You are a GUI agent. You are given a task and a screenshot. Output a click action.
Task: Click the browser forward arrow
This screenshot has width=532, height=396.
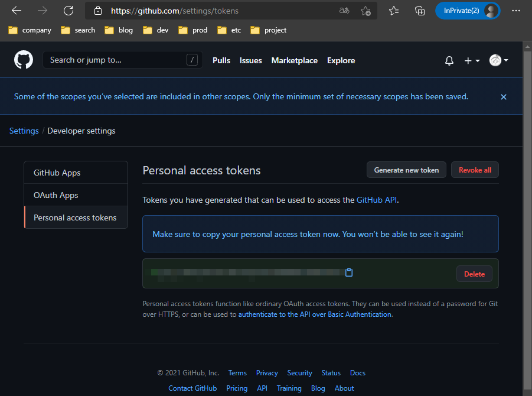43,11
